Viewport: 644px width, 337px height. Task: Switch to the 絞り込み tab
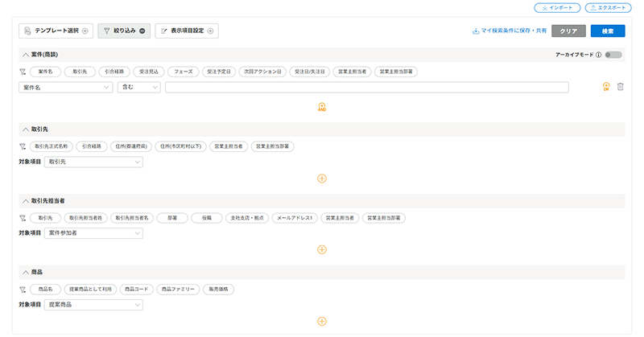click(x=124, y=31)
